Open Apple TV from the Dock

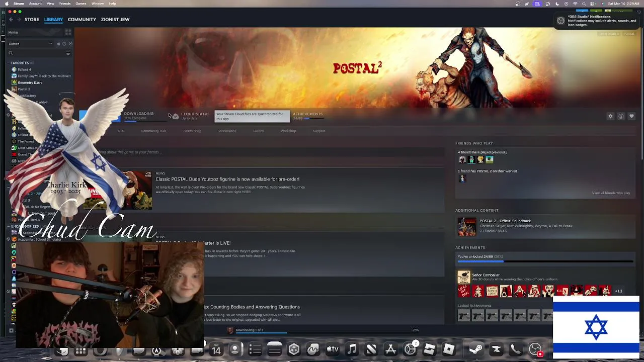tap(333, 348)
